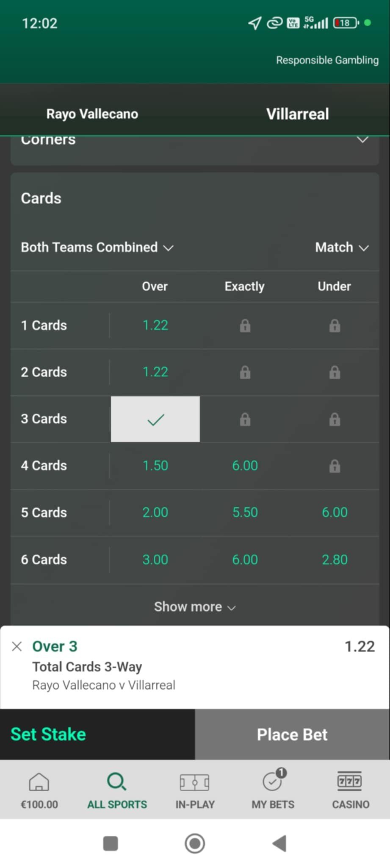Image resolution: width=390 pixels, height=868 pixels.
Task: Expand the Show more cards rows
Action: coord(195,606)
